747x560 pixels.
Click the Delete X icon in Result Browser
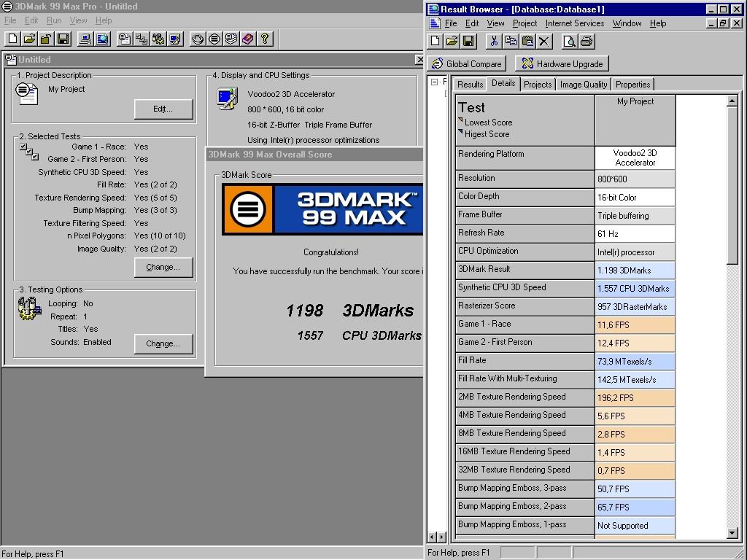(544, 41)
